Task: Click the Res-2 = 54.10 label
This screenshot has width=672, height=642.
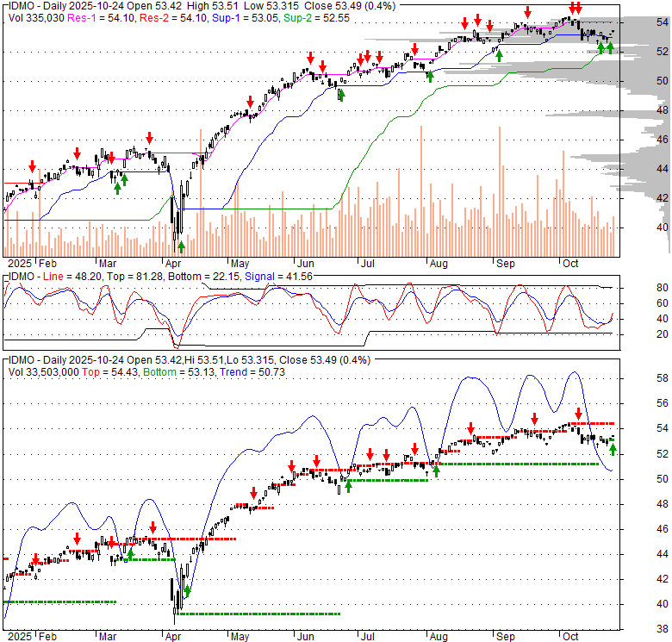Action: click(x=174, y=18)
